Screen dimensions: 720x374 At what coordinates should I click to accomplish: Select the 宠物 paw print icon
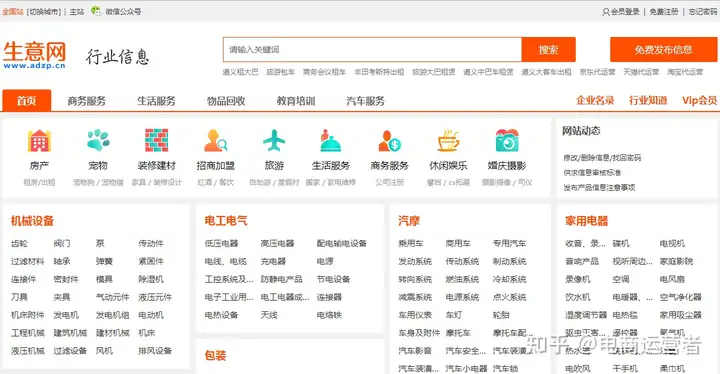point(98,140)
